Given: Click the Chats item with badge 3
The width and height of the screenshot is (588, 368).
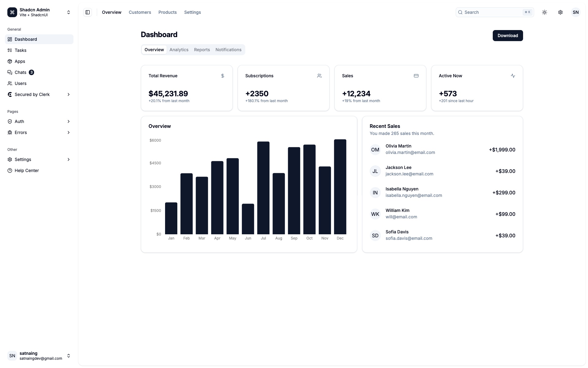Looking at the screenshot, I should pyautogui.click(x=21, y=72).
